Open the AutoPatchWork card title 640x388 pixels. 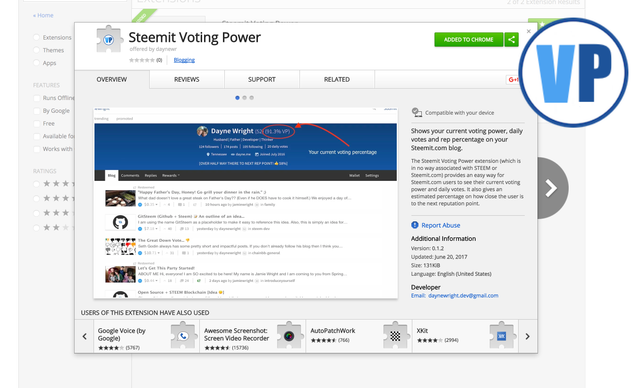point(333,330)
